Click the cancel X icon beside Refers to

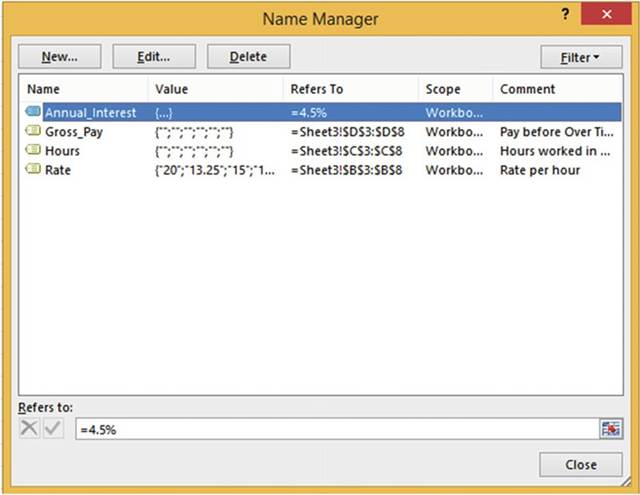coord(29,429)
